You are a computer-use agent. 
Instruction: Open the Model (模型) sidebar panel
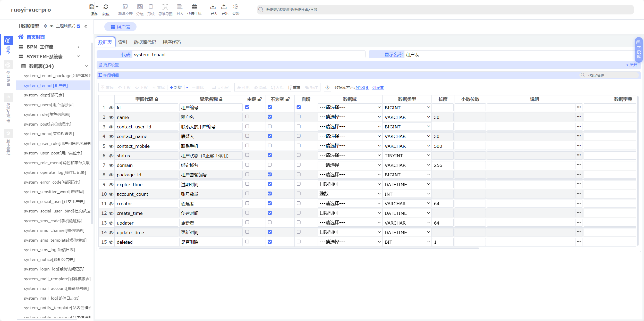click(8, 45)
